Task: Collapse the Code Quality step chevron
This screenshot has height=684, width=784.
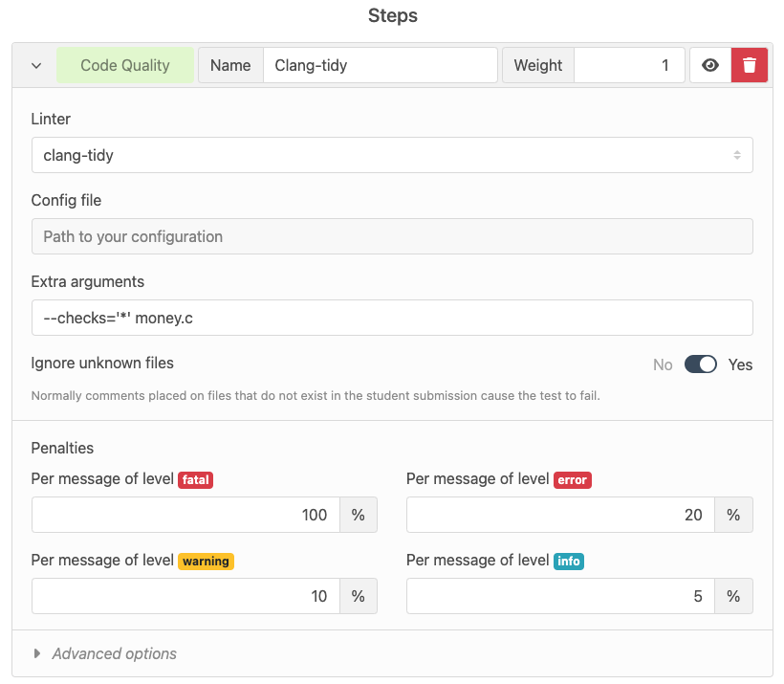Action: click(x=36, y=66)
